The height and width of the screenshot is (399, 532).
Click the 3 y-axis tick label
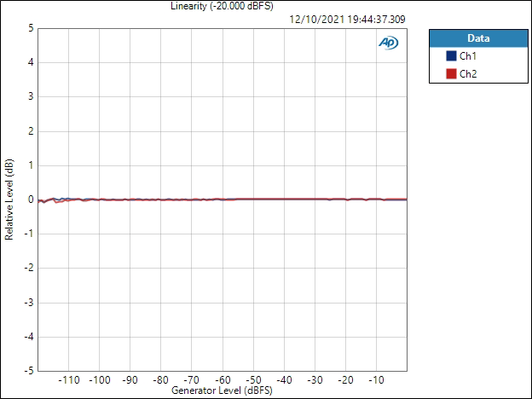coord(32,96)
